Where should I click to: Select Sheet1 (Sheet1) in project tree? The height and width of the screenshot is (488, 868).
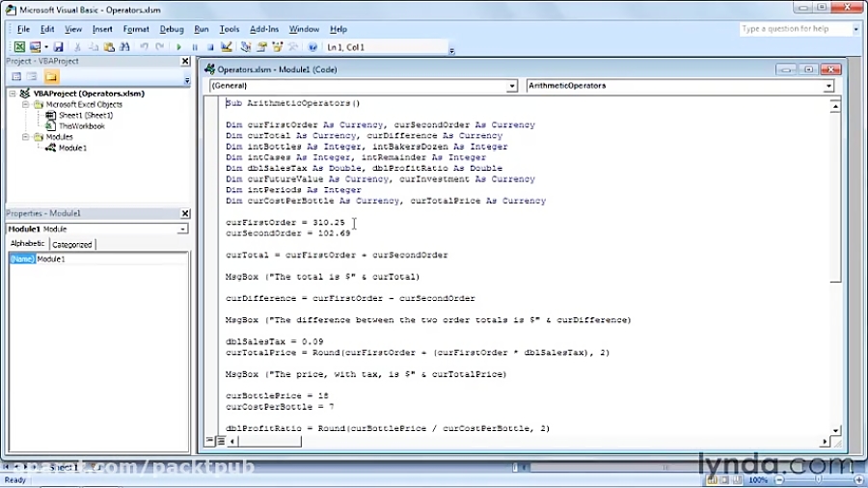point(86,115)
